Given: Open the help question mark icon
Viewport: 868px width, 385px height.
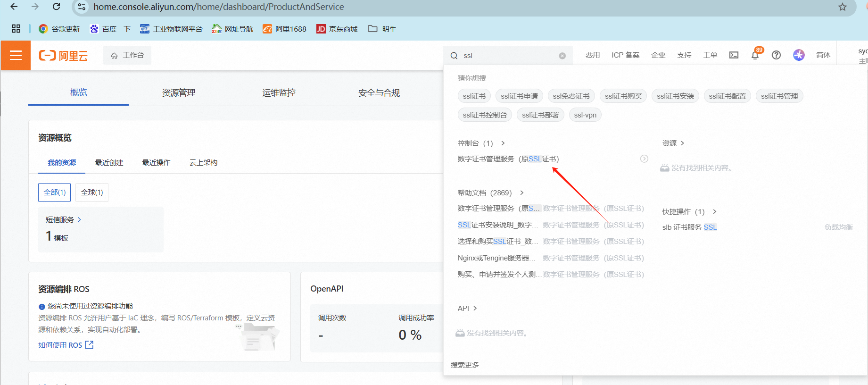Looking at the screenshot, I should tap(776, 55).
